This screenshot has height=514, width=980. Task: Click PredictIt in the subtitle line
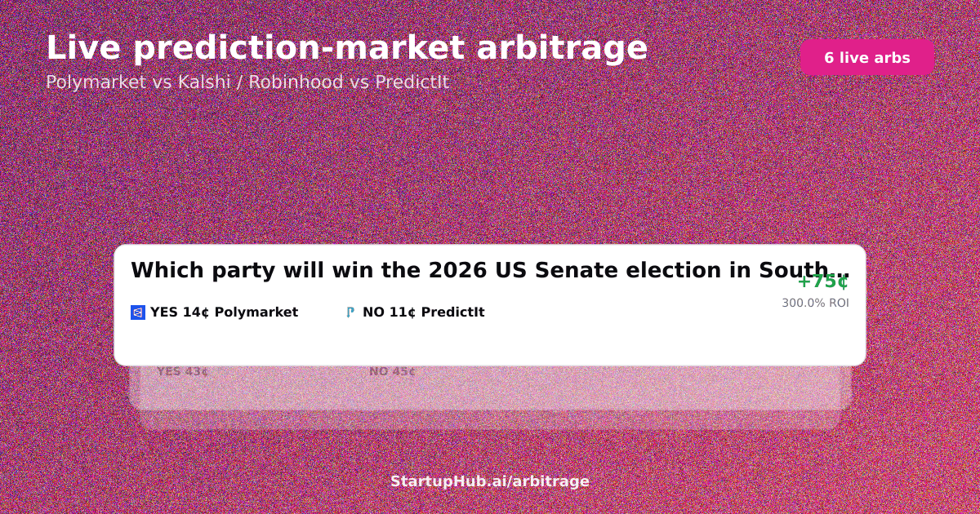point(412,82)
